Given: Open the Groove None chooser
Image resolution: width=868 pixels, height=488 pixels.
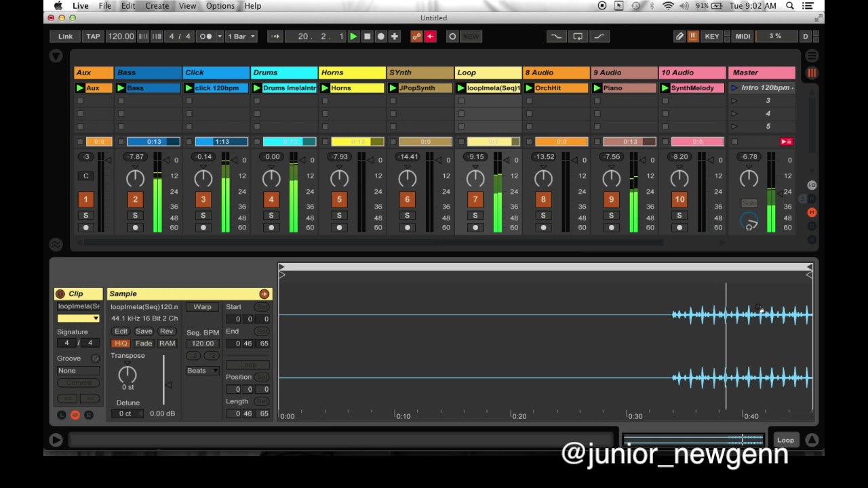Looking at the screenshot, I should point(77,371).
